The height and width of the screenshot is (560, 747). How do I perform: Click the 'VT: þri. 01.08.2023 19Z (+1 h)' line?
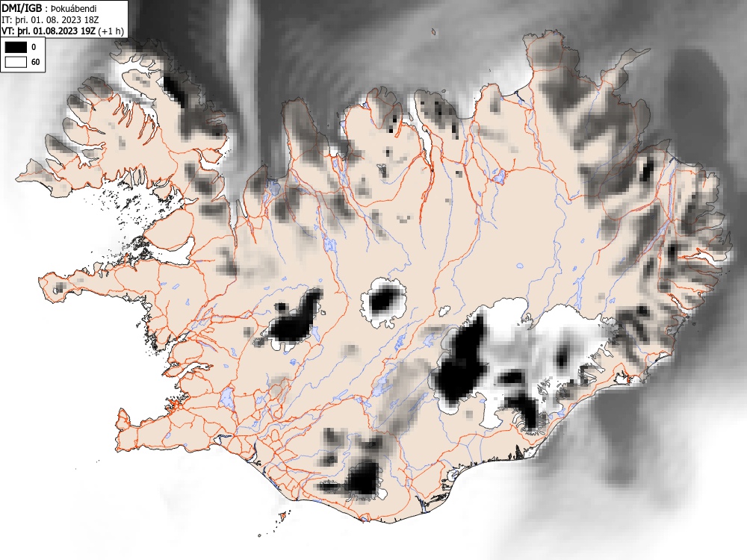(x=63, y=31)
